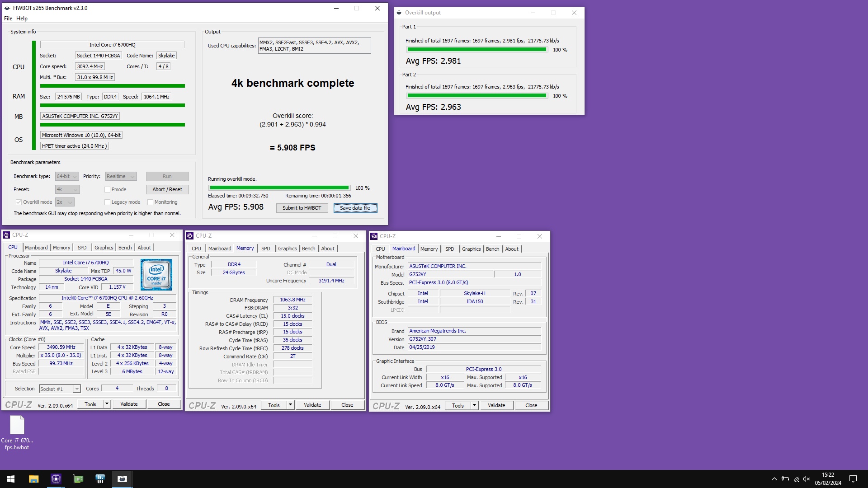Click the Mainboard CPU-Z window title icon
The image size is (868, 488).
[x=374, y=236]
